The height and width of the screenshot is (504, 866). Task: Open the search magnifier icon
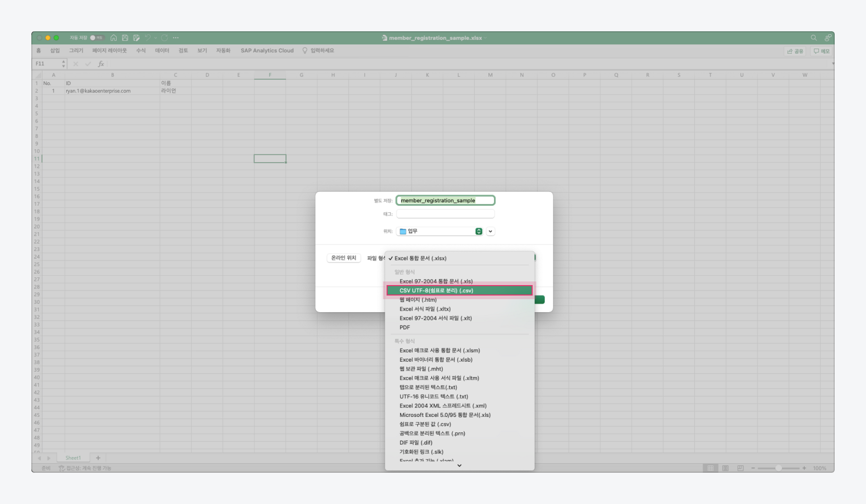tap(813, 38)
